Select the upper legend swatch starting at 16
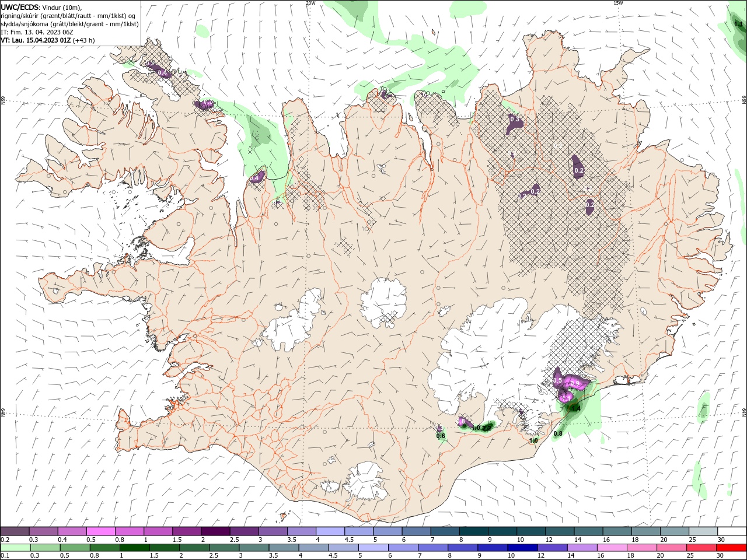This screenshot has height=560, width=747. [617, 531]
